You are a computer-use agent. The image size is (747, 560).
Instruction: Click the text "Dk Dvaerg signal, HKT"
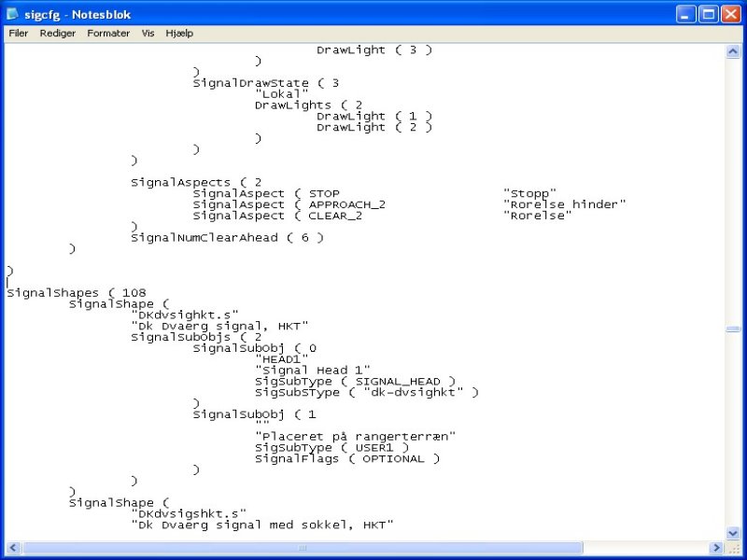click(219, 326)
